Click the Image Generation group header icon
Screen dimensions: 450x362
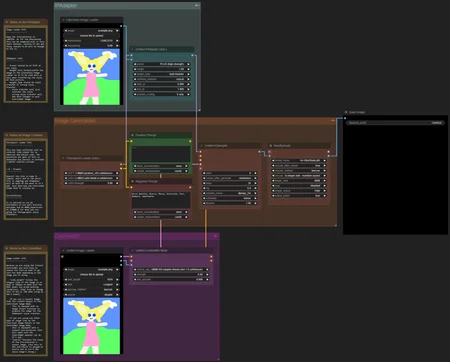tap(333, 120)
